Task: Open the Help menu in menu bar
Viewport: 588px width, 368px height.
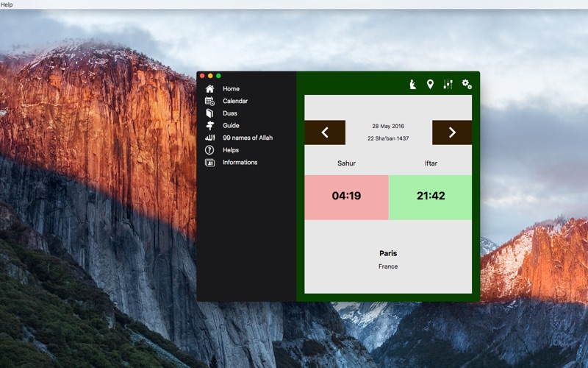Action: (7, 4)
